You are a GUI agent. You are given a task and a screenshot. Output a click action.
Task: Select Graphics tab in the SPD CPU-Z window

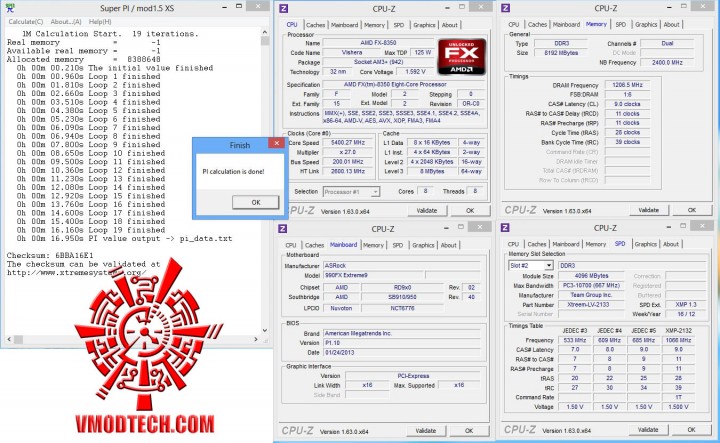pyautogui.click(x=646, y=244)
